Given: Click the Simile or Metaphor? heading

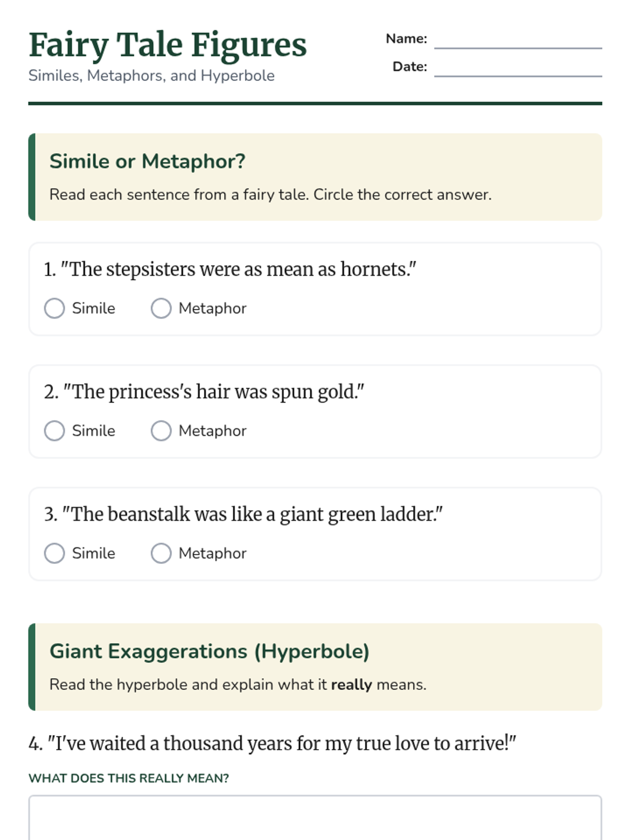Looking at the screenshot, I should point(148,161).
